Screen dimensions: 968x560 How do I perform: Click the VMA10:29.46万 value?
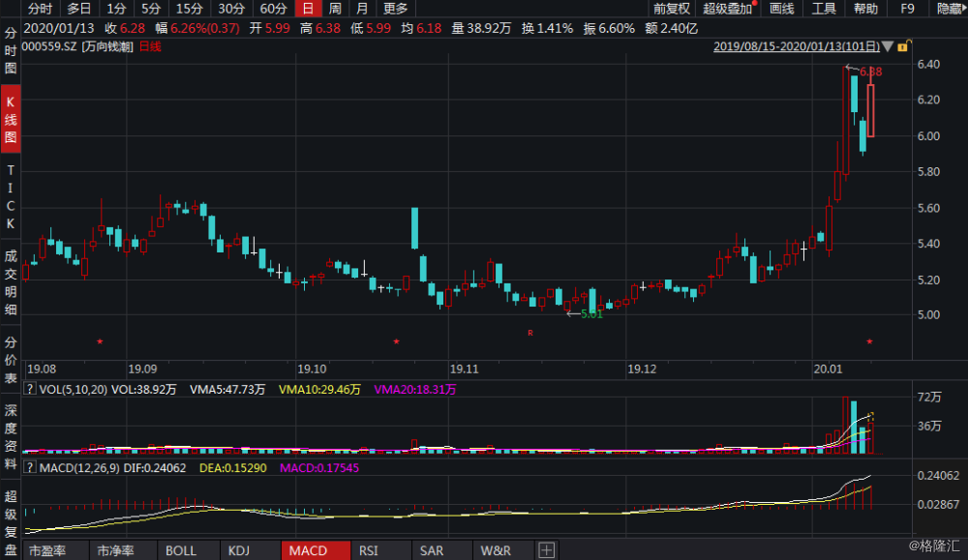click(x=319, y=389)
